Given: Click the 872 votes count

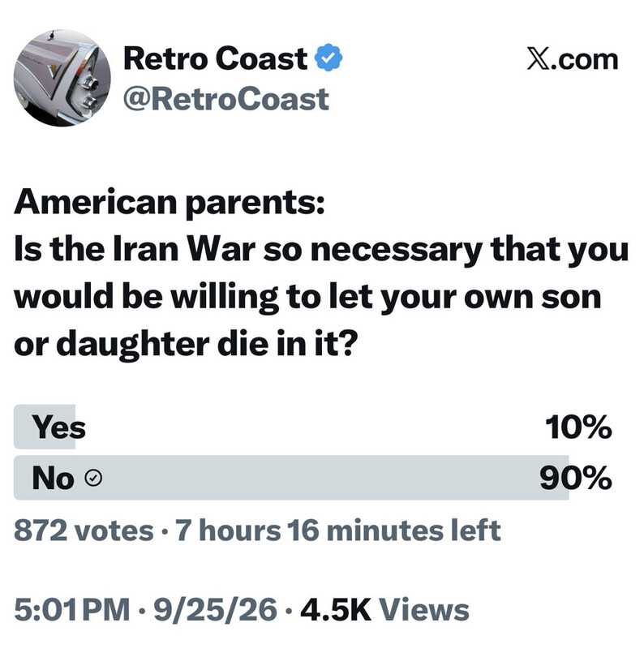Looking at the screenshot, I should click(84, 531).
